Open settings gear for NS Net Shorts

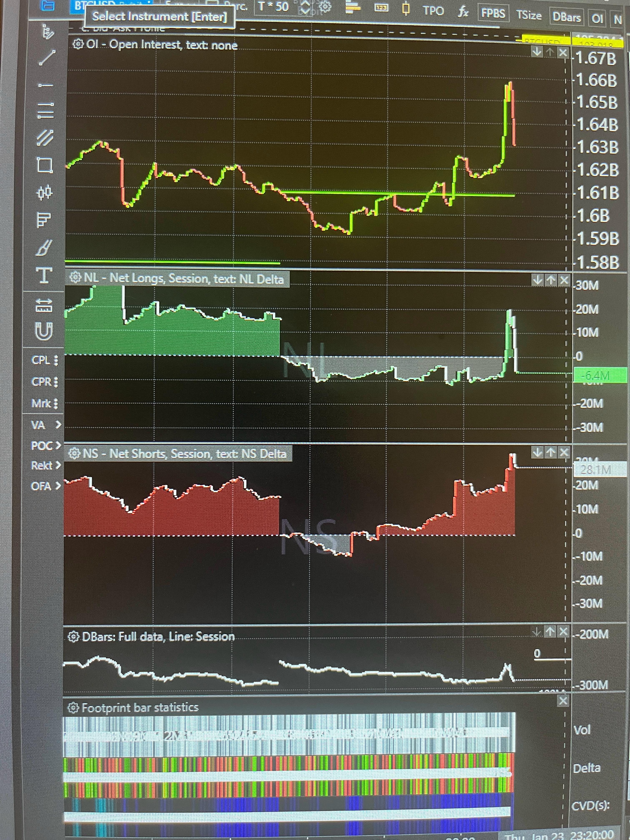74,453
